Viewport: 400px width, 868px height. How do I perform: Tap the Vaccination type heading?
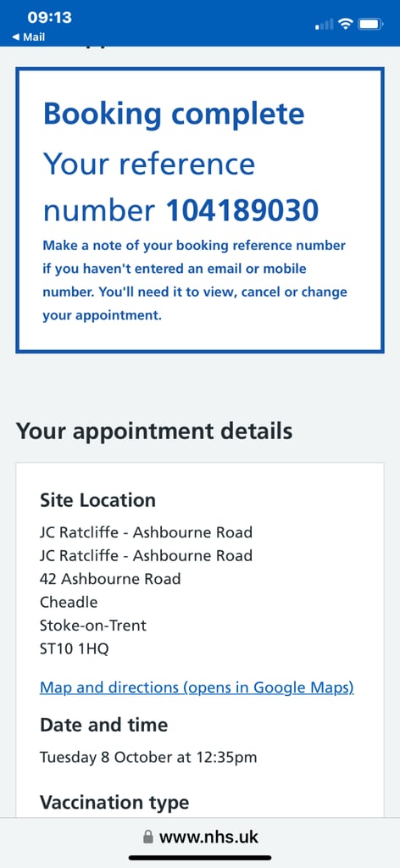click(x=114, y=802)
